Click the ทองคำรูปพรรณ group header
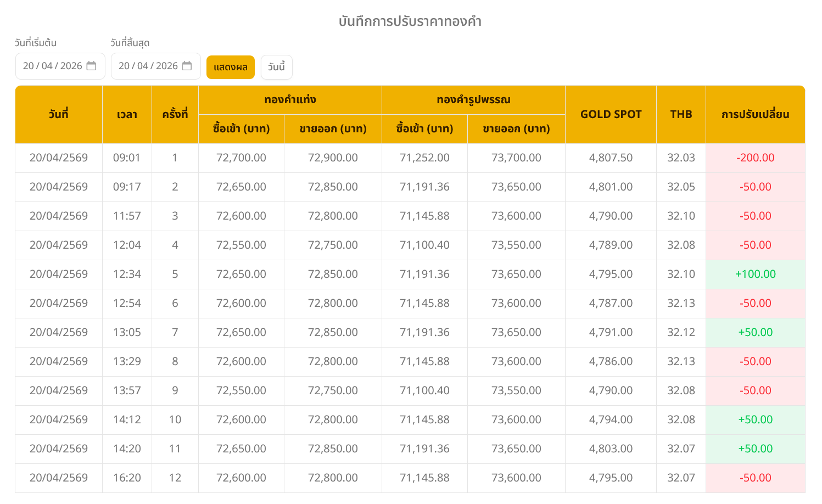 tap(473, 100)
